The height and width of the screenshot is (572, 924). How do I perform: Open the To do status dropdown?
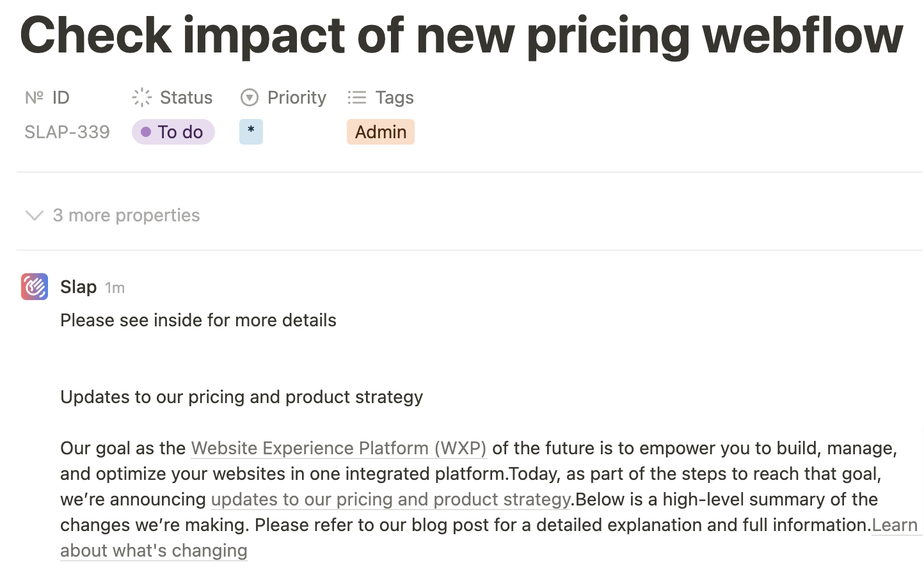pyautogui.click(x=173, y=132)
